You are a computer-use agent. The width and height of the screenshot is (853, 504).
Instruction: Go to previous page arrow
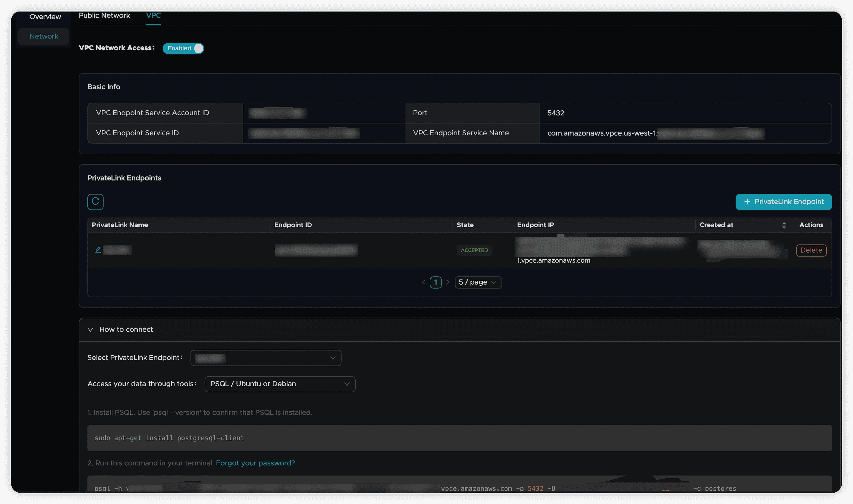coord(424,282)
